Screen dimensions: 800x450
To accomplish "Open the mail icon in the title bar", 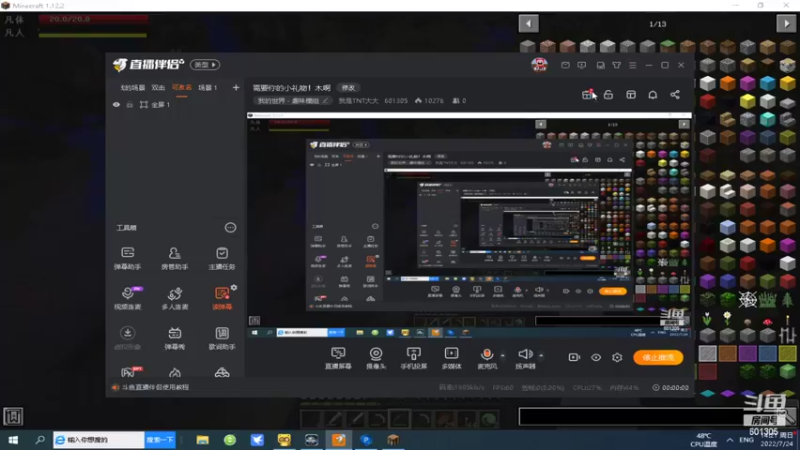I will pyautogui.click(x=565, y=65).
